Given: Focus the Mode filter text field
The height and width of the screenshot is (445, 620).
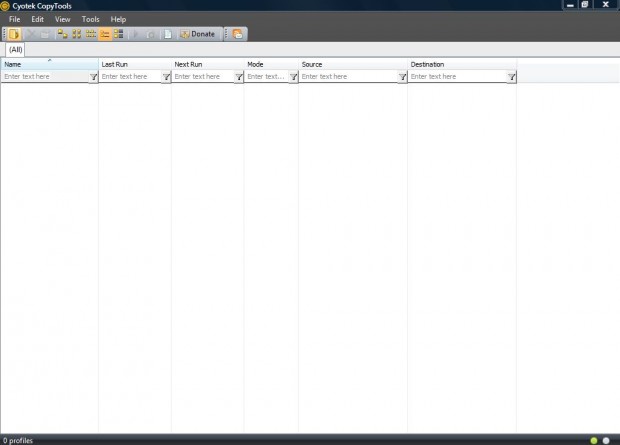Looking at the screenshot, I should [267, 76].
